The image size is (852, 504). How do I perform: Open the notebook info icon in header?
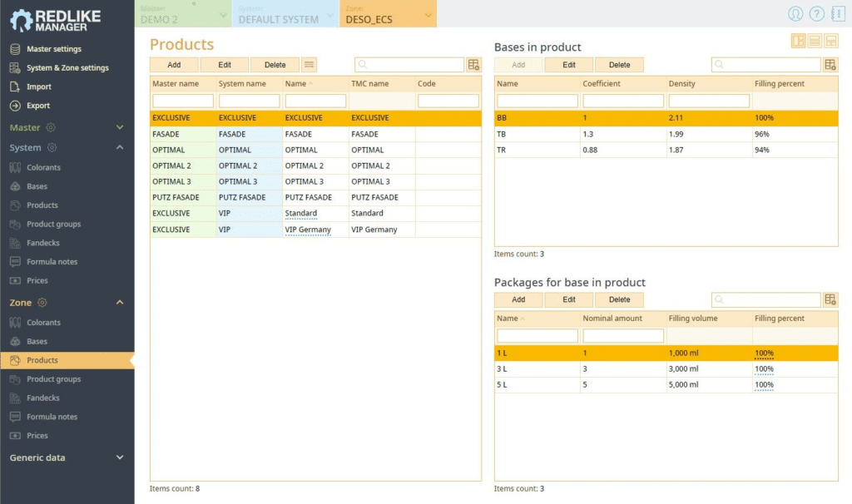coord(836,14)
